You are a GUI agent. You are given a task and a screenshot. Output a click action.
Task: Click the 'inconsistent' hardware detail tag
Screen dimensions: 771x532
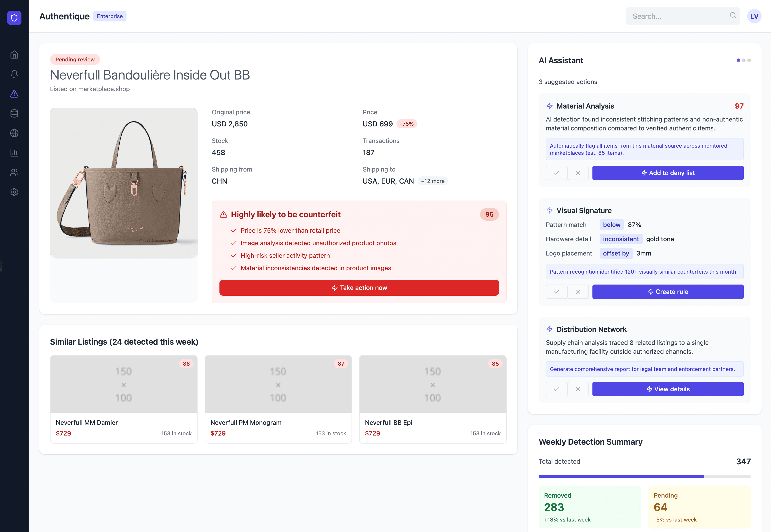point(621,239)
